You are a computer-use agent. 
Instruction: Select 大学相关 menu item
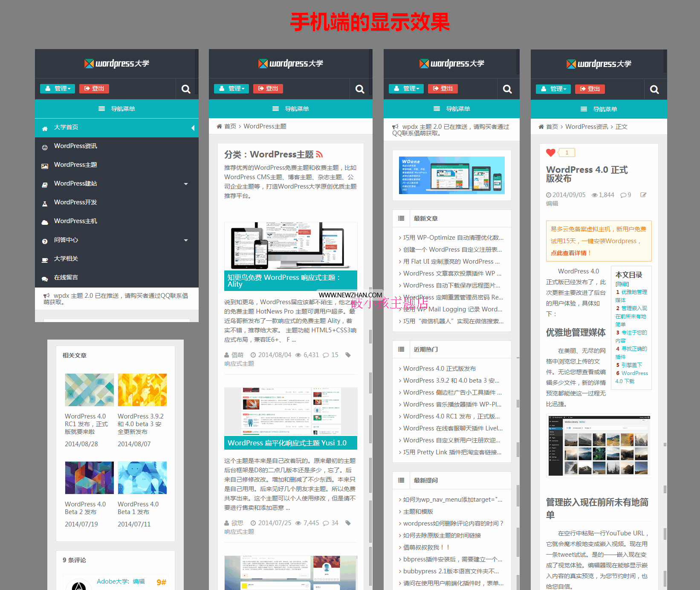[x=117, y=259]
